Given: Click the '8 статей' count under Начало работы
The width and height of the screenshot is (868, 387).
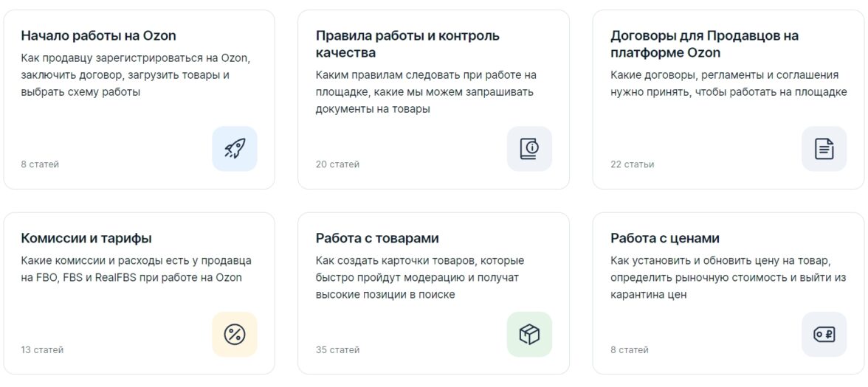Looking at the screenshot, I should tap(40, 164).
